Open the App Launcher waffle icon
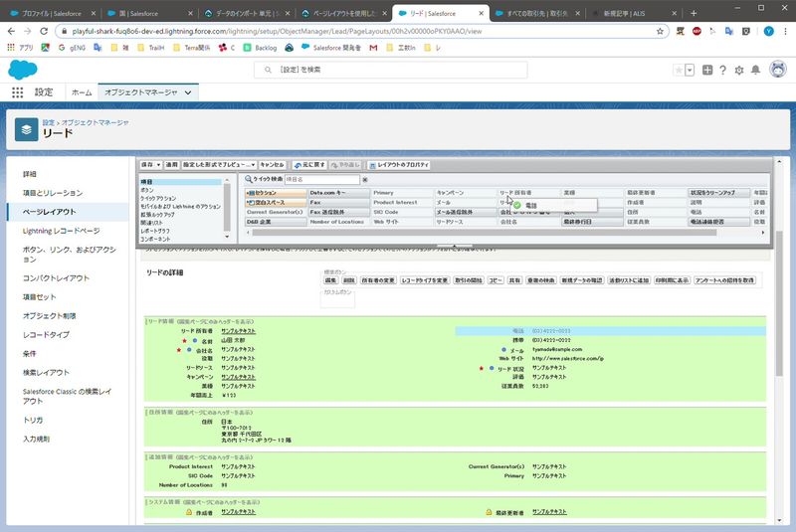796x532 pixels. click(18, 92)
